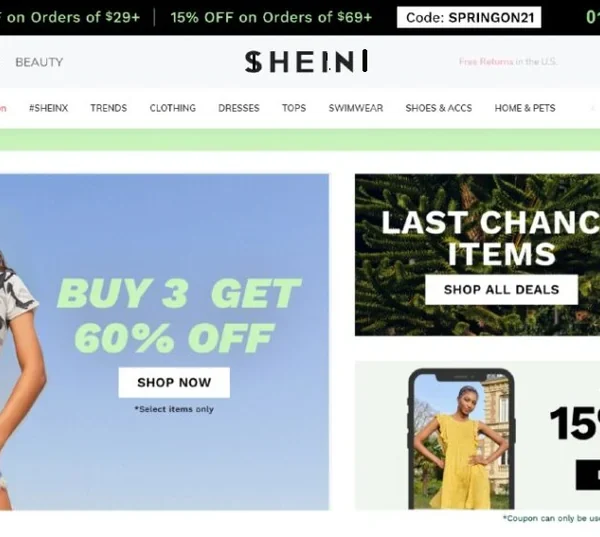This screenshot has width=600, height=537.
Task: Click the SHEIN logo
Action: click(306, 61)
